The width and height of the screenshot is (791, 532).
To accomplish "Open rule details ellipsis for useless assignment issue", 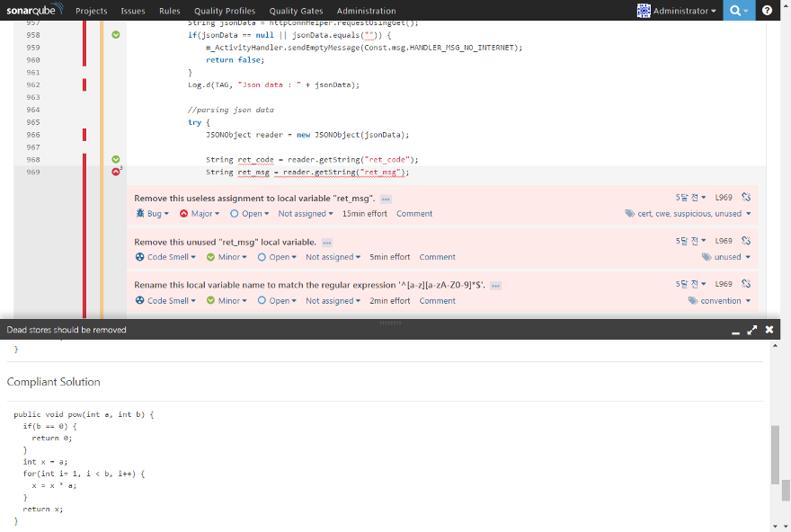I will 386,199.
